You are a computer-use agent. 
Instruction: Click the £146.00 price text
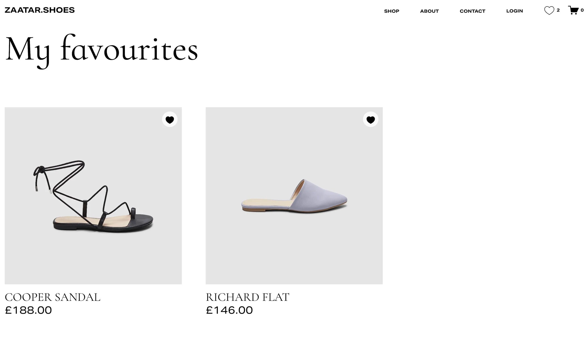point(229,310)
